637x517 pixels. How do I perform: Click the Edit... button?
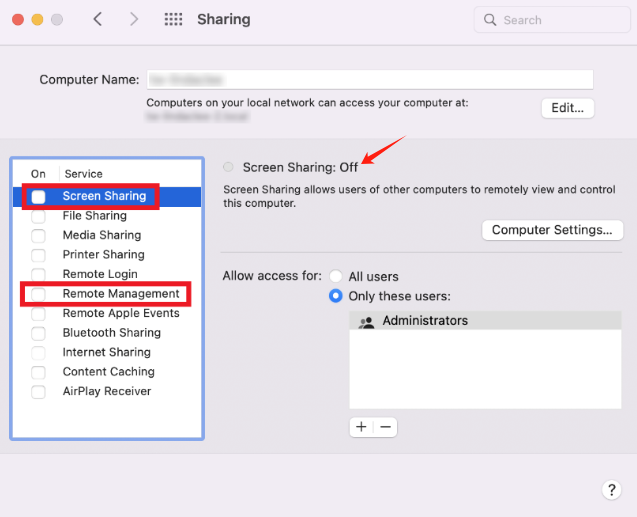[568, 108]
